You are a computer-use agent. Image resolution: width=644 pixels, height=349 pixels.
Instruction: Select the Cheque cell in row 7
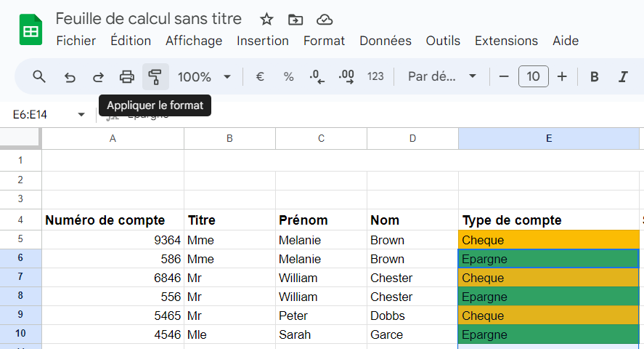[x=549, y=278]
